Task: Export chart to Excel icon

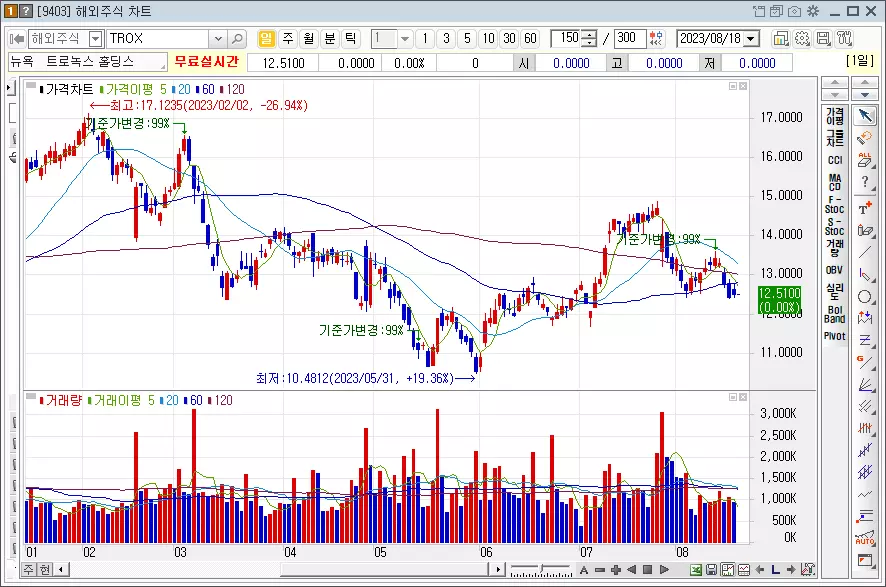Action: click(696, 569)
